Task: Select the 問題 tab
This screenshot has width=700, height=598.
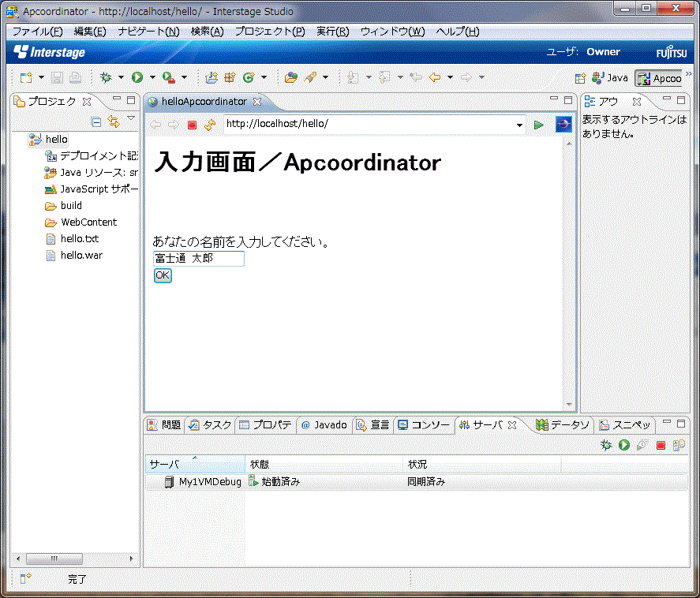Action: (x=164, y=425)
